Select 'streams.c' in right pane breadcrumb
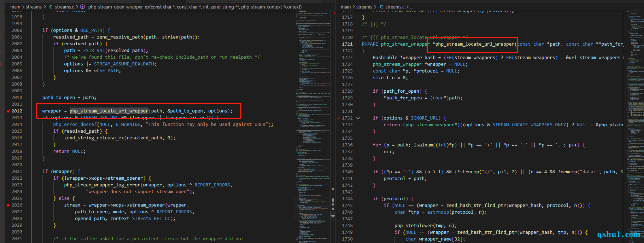644x243 pixels. pos(395,7)
